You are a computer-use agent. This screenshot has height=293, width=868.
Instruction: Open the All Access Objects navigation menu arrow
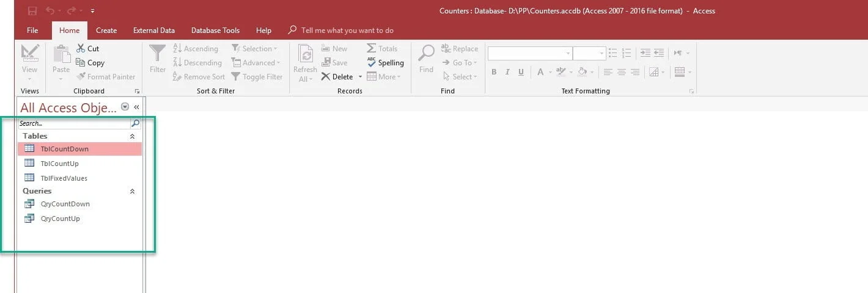point(125,107)
